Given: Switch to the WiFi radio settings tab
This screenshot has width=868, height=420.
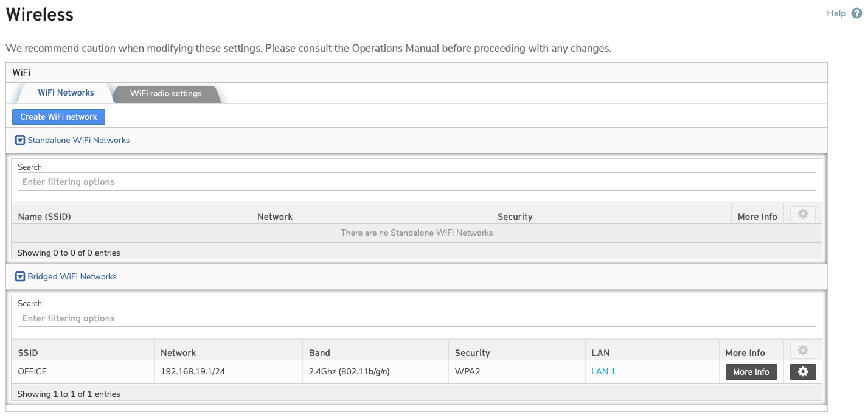Looking at the screenshot, I should (165, 93).
